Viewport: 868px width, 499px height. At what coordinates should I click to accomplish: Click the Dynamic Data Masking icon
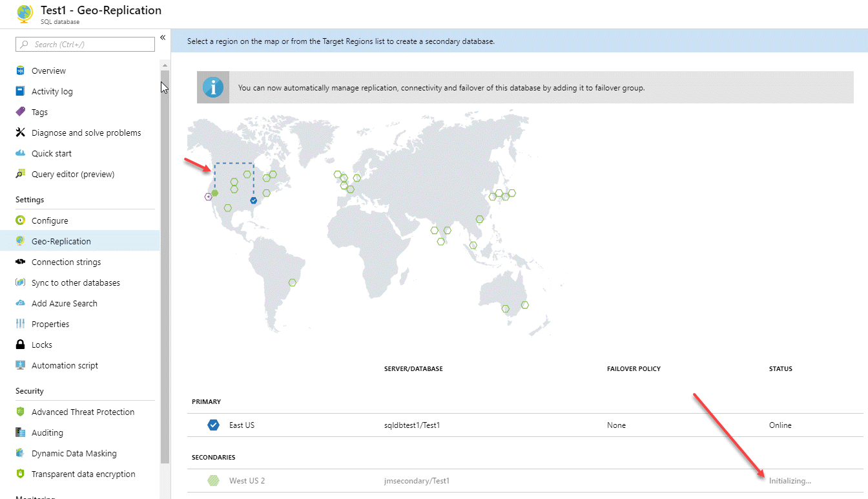(x=20, y=453)
